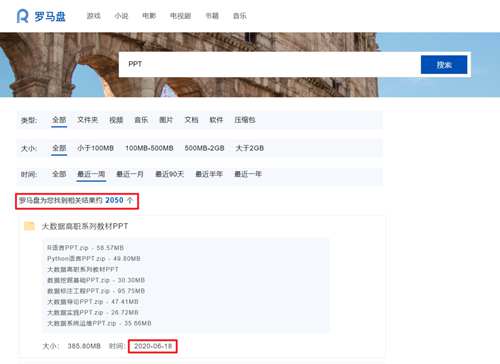The image size is (500, 364).
Task: Open 音乐 in the top navigation bar
Action: [x=240, y=16]
